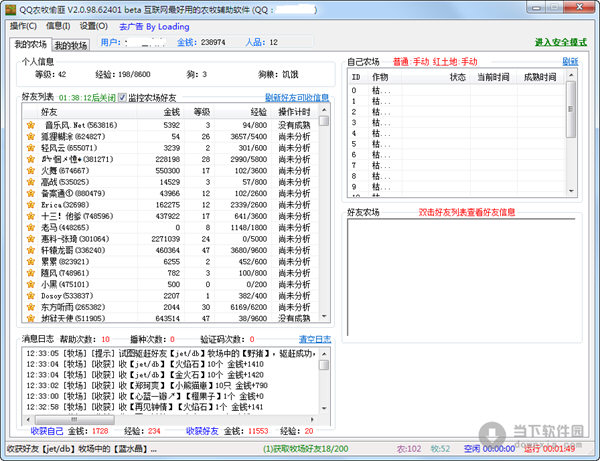Image resolution: width=600 pixels, height=461 pixels.
Task: Click message log scroll up arrow
Action: [x=324, y=354]
